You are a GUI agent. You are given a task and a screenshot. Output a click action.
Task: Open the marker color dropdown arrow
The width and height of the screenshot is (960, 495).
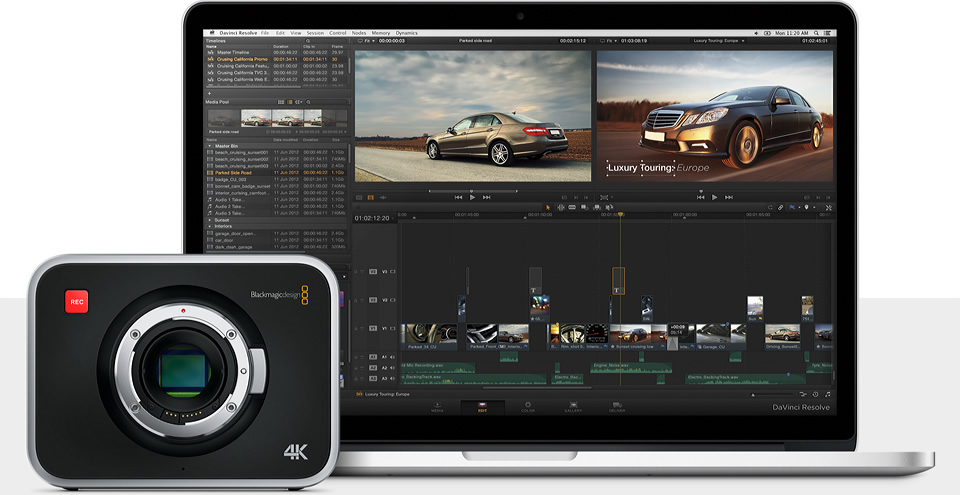[814, 208]
